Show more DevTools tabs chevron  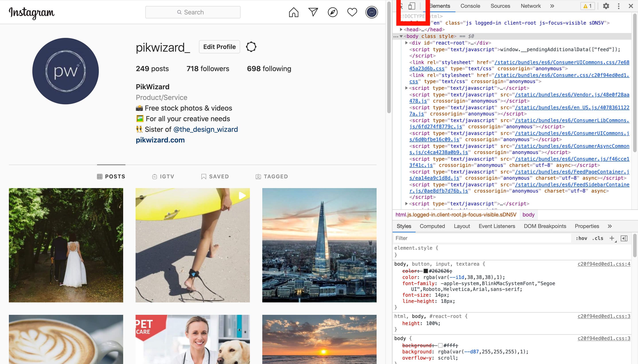552,6
